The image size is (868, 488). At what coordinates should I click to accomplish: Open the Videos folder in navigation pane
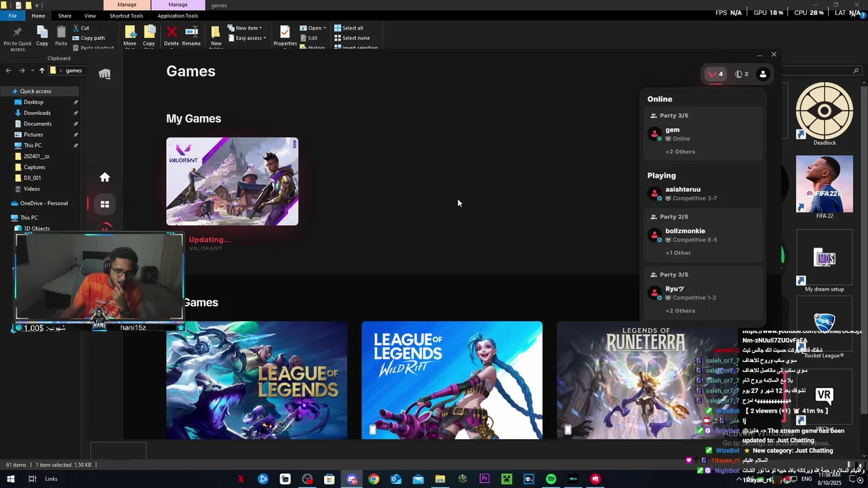click(x=32, y=189)
